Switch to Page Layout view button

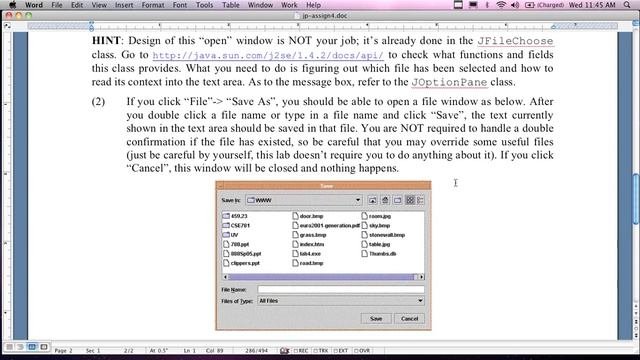(x=32, y=347)
